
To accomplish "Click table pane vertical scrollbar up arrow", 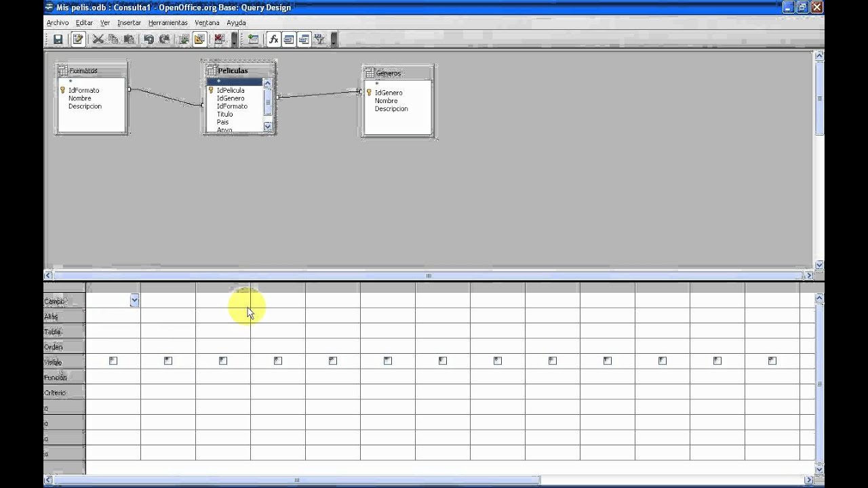I will [x=819, y=56].
